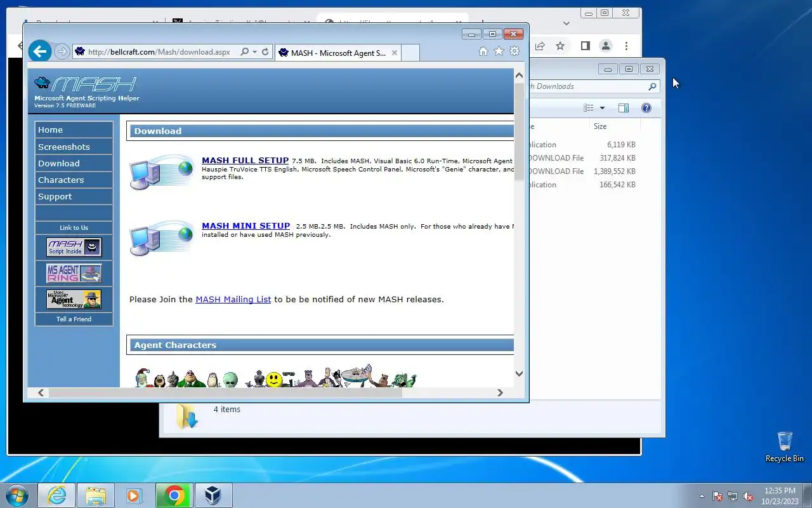Click the Agent Characters group image
This screenshot has width=812, height=508.
[276, 376]
